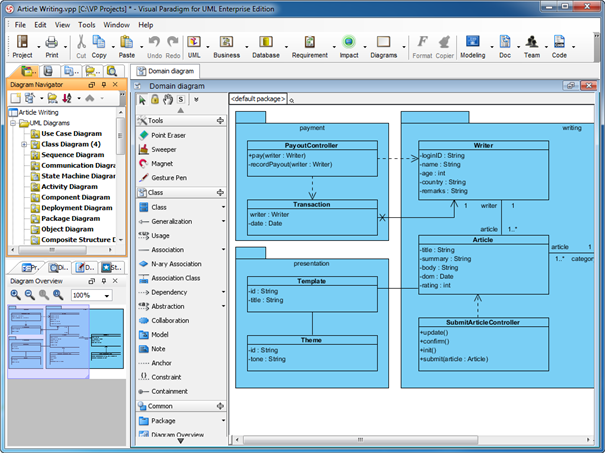Viewport: 605px width, 453px height.
Task: Click the diagram overview thumbnail
Action: [x=65, y=342]
